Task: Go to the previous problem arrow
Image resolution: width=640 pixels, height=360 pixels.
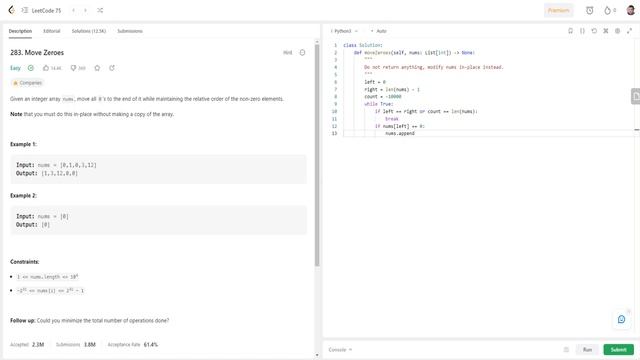Action: click(73, 10)
